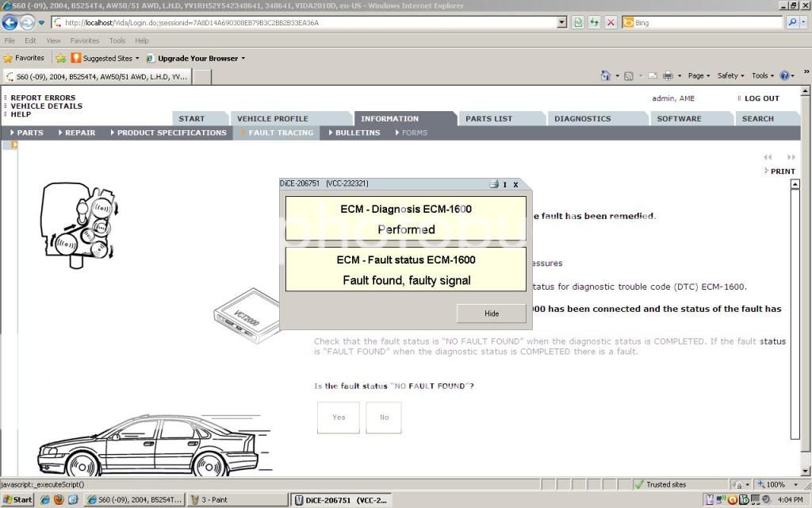Click the Bing search magnifier icon

[792, 23]
